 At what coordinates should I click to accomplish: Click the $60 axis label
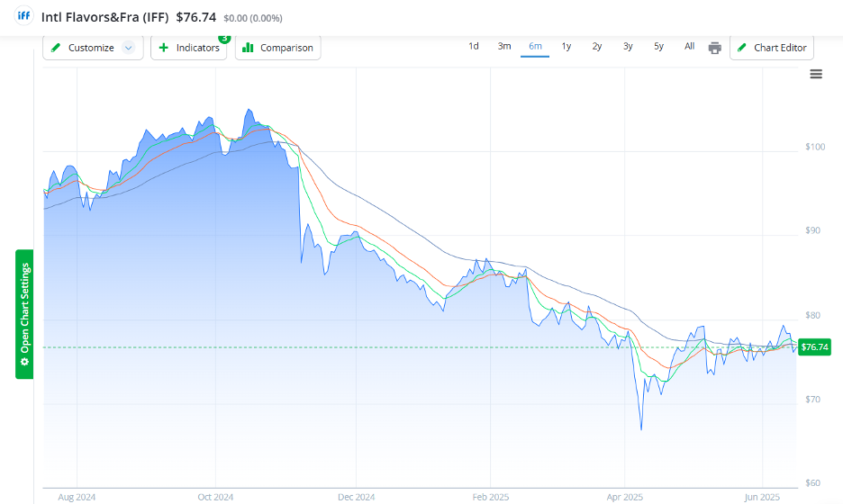click(813, 483)
